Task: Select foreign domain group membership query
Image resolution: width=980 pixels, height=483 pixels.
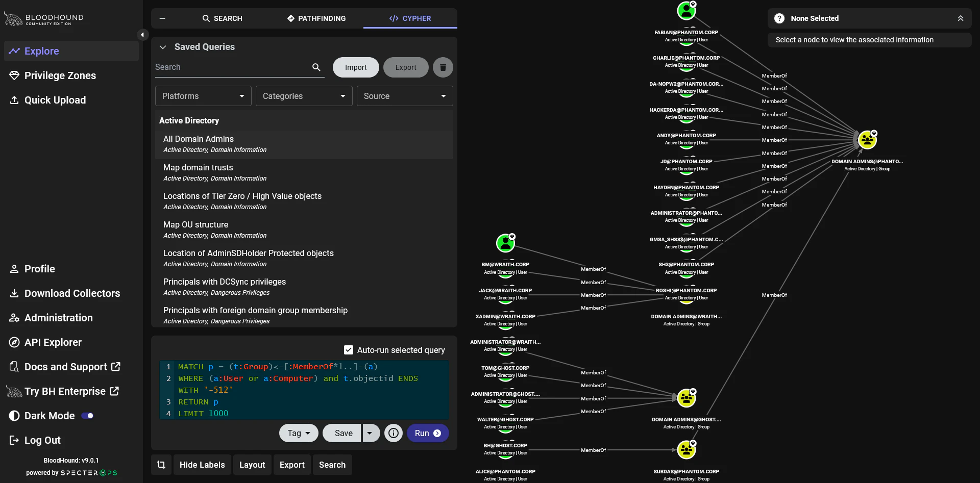Action: click(304, 316)
